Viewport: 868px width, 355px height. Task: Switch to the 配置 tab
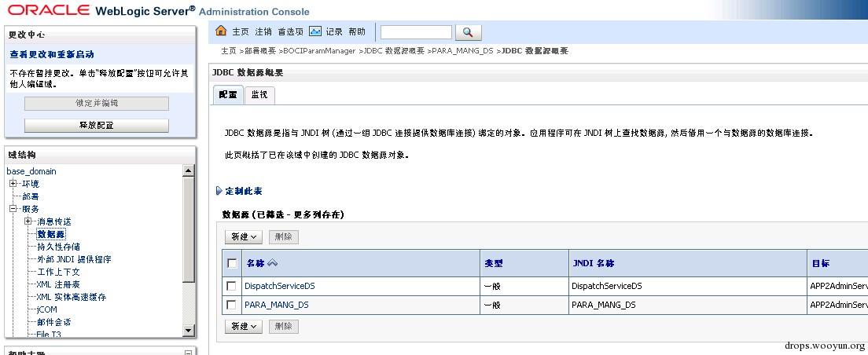point(227,94)
